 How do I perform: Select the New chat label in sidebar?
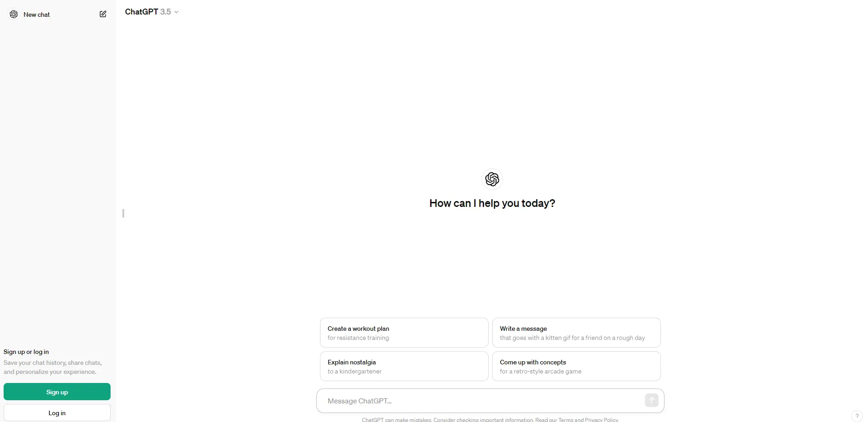click(x=37, y=15)
